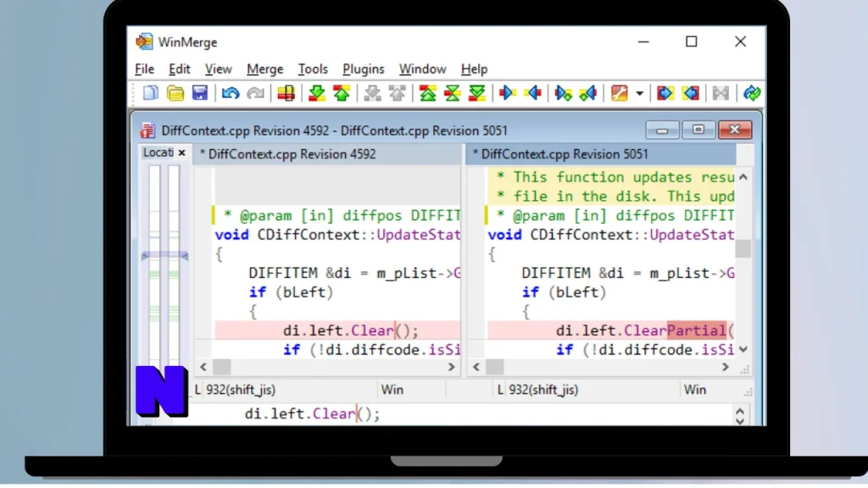The height and width of the screenshot is (488, 868).
Task: Click 'if (bLeft)' line in left pane
Action: 292,292
